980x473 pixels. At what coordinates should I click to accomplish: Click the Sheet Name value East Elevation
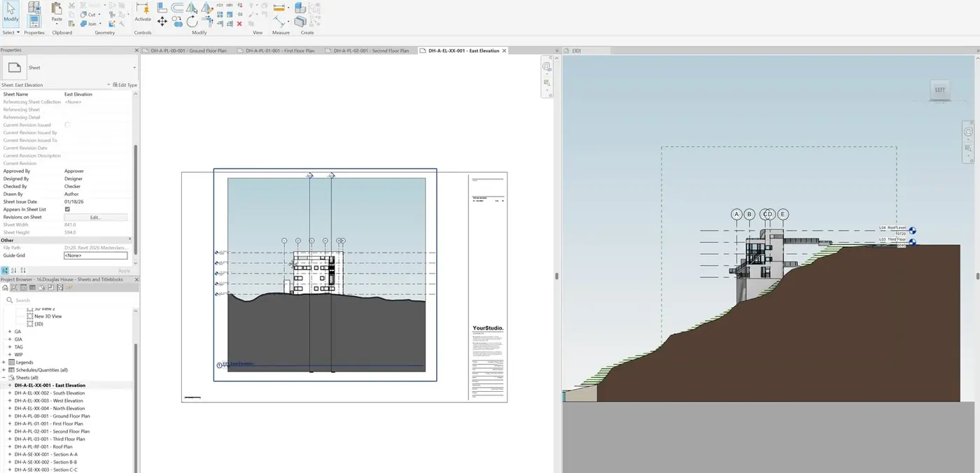pos(78,94)
